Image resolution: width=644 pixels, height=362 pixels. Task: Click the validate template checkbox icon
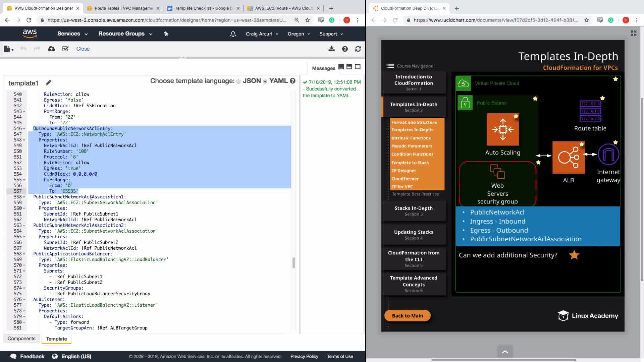(65, 49)
